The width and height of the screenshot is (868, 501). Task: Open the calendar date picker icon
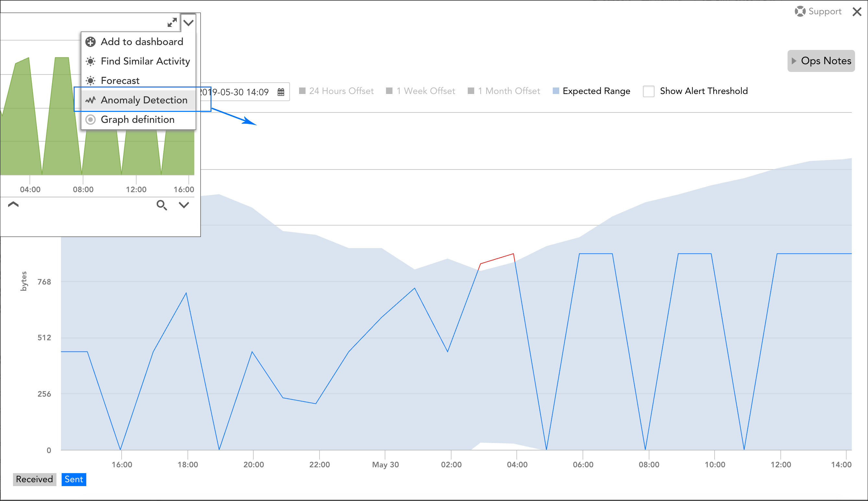pyautogui.click(x=281, y=92)
